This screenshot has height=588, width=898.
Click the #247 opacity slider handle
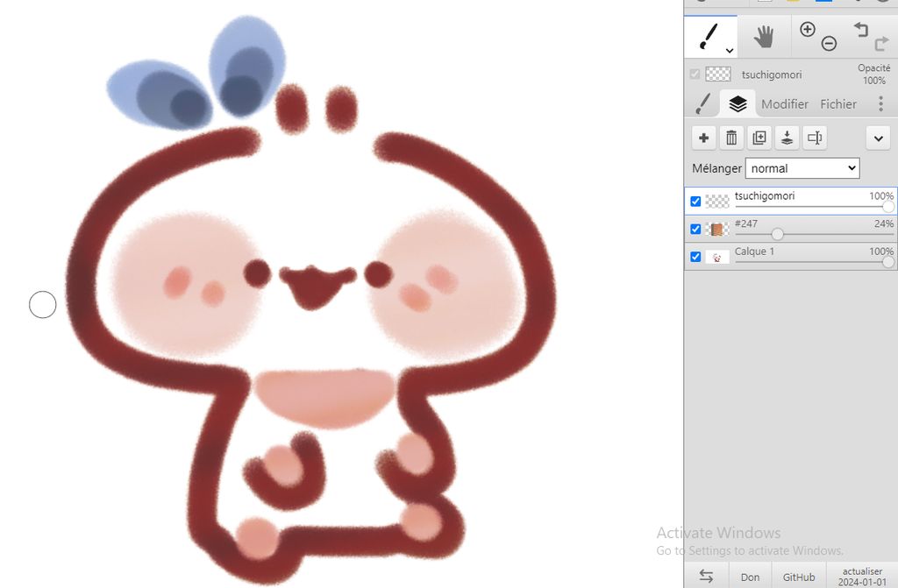(x=777, y=234)
